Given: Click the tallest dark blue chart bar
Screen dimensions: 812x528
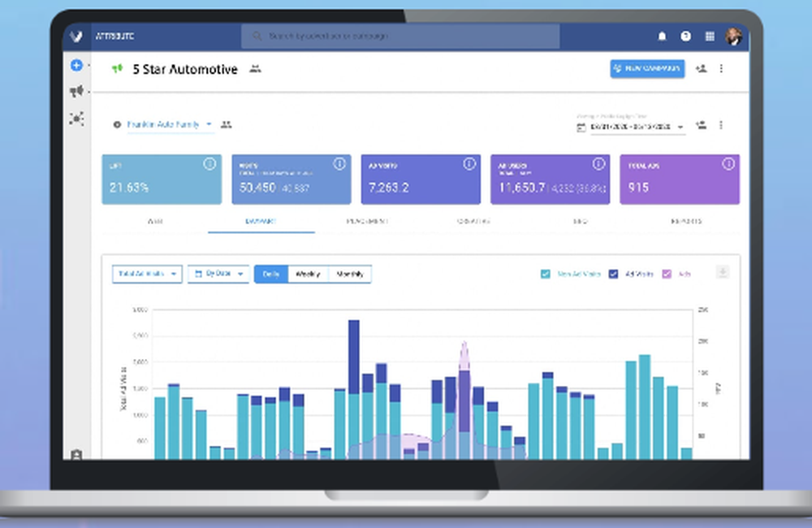Looking at the screenshot, I should tap(354, 357).
